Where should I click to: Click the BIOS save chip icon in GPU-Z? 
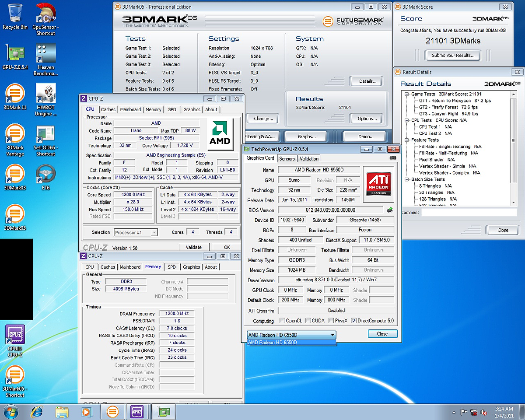click(x=390, y=210)
